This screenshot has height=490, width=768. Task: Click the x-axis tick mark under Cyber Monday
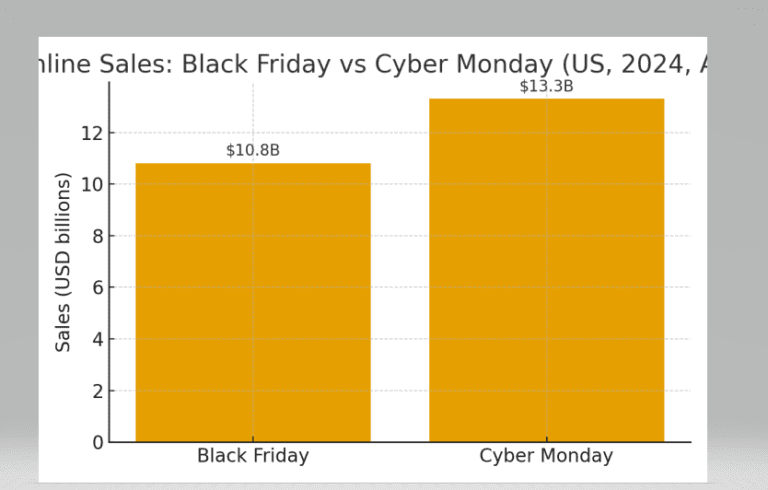coord(547,439)
